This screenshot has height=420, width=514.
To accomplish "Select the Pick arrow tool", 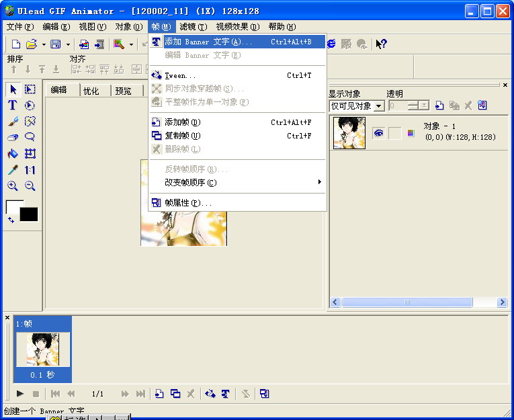I will pos(13,89).
